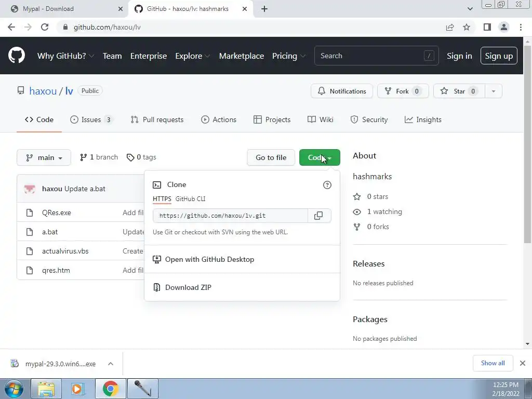532x399 pixels.
Task: Open the Actions tab
Action: [219, 120]
